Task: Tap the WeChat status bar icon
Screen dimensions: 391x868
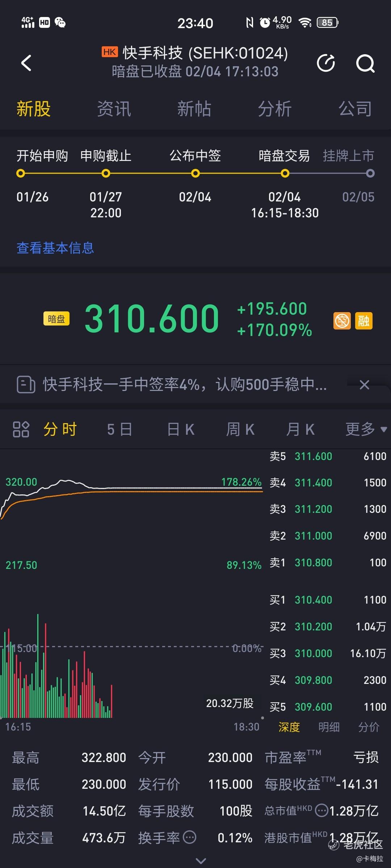Action: pyautogui.click(x=60, y=23)
